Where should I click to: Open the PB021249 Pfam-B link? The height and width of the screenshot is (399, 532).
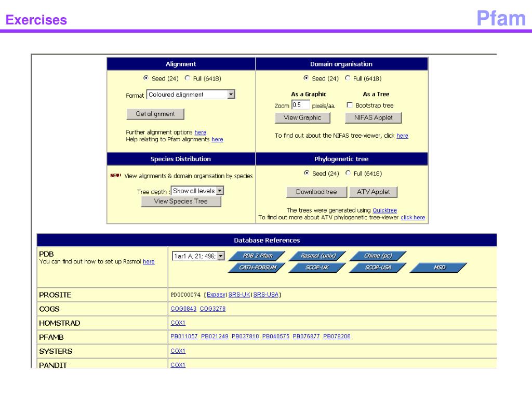click(215, 336)
